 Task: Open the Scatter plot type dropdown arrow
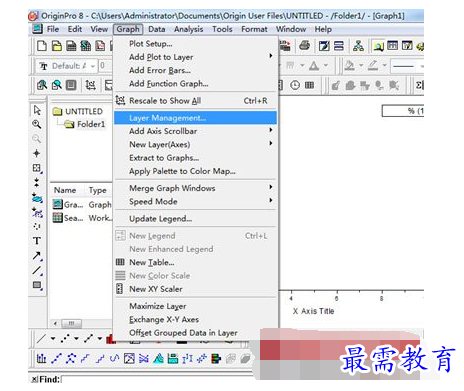[76, 339]
